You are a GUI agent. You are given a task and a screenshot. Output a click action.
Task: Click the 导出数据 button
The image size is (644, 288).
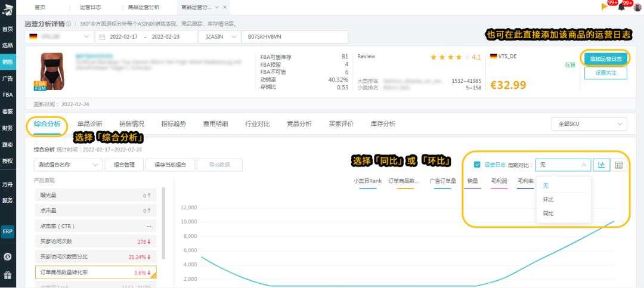coord(219,165)
